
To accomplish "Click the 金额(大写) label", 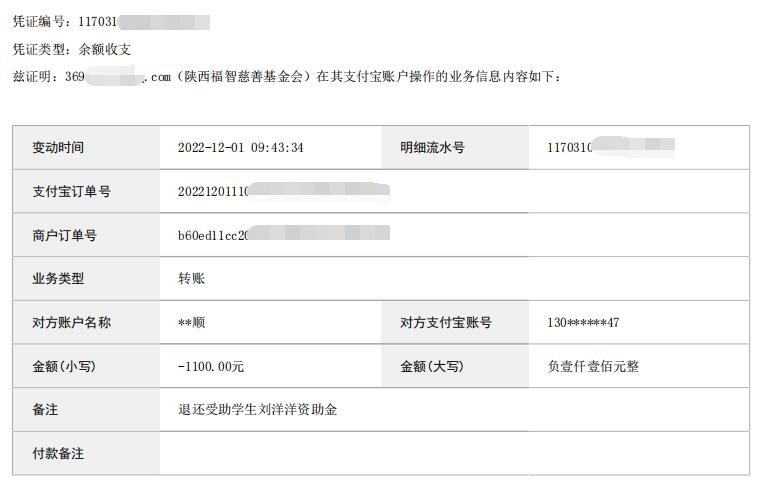I will coord(432,366).
